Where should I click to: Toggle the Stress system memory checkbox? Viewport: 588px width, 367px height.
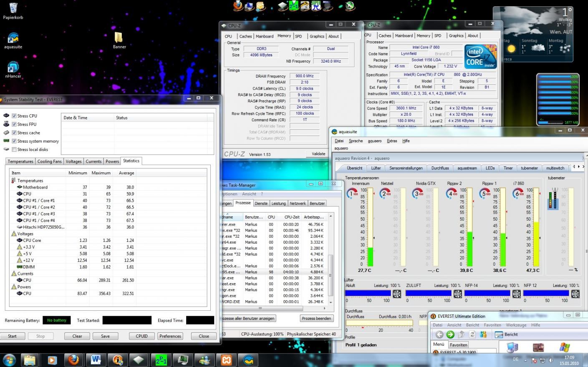[x=14, y=141]
